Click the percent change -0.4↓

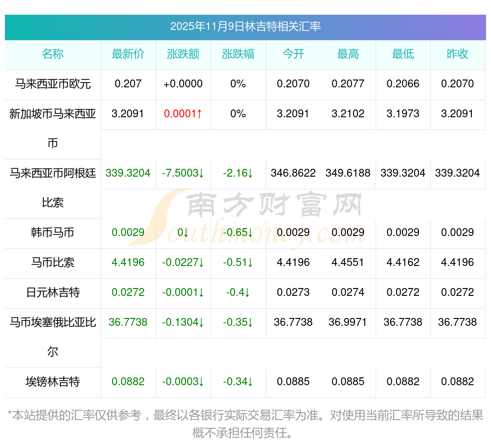(x=238, y=292)
